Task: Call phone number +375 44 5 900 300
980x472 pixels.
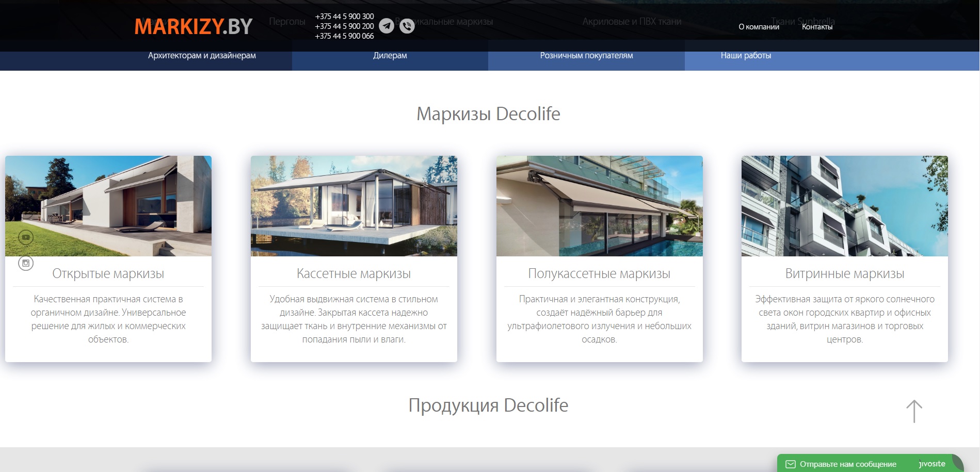Action: [344, 17]
